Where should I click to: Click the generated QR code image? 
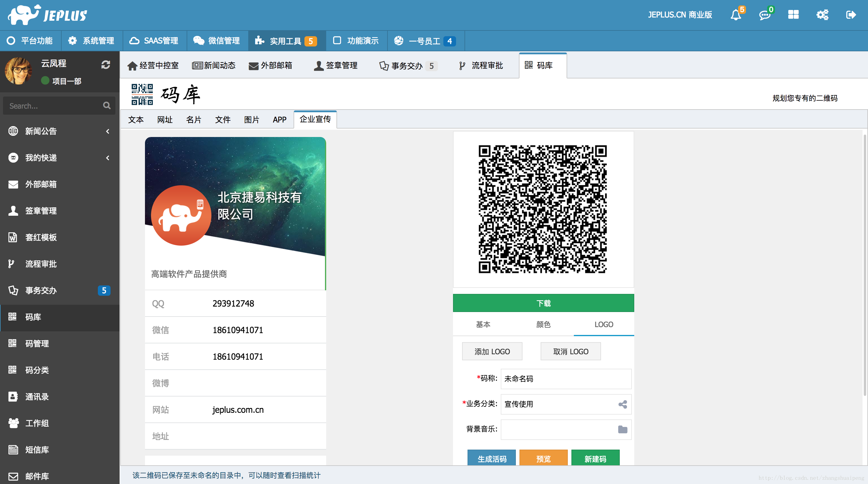tap(543, 209)
